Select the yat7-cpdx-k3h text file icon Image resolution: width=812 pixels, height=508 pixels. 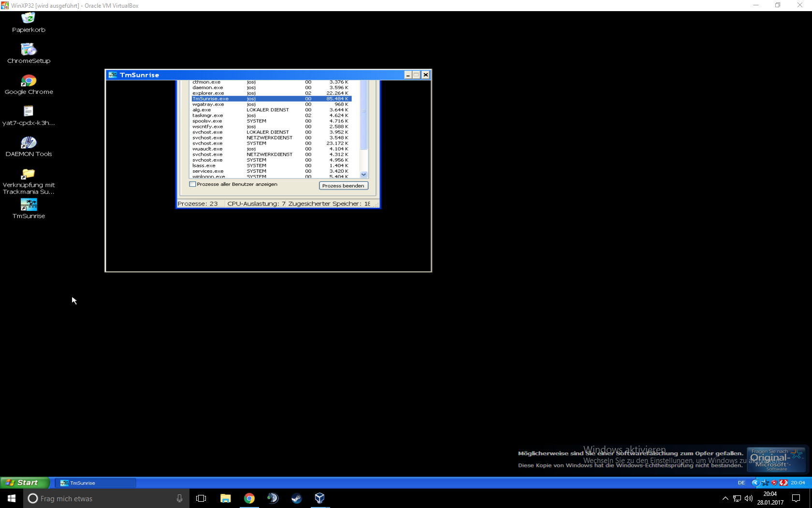point(29,116)
